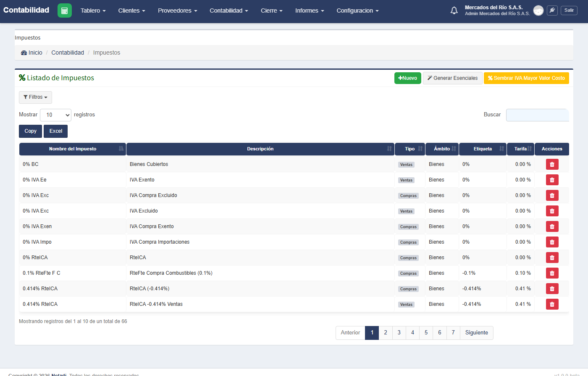Viewport: 588px width, 376px height.
Task: Delete the RteICA -0.414% Ventas row
Action: click(x=552, y=304)
